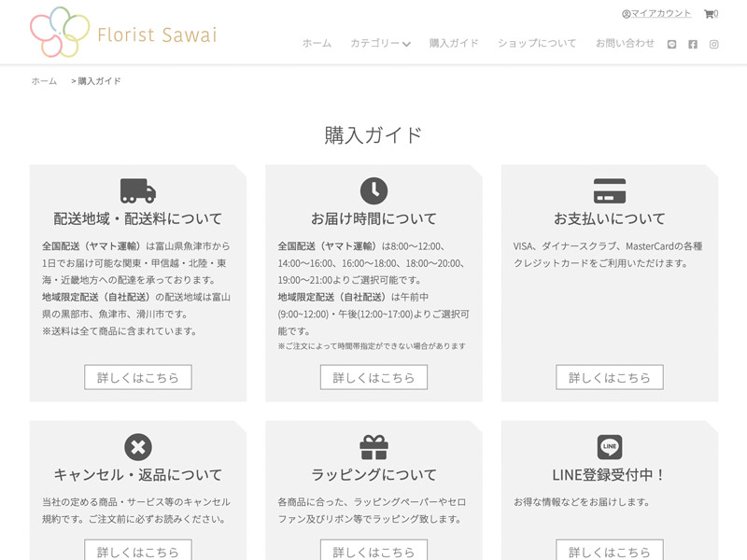The height and width of the screenshot is (560, 747).
Task: Click the cancel X circle icon
Action: coord(138,447)
